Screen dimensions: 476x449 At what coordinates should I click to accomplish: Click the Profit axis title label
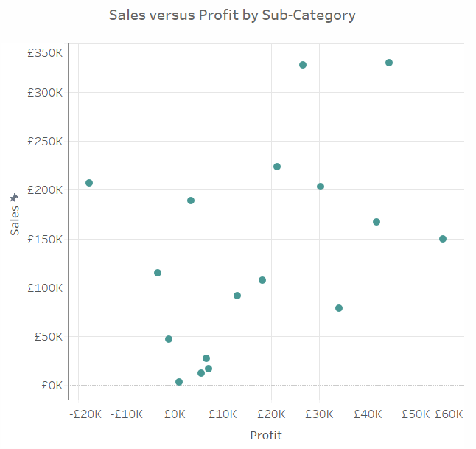[x=266, y=435]
